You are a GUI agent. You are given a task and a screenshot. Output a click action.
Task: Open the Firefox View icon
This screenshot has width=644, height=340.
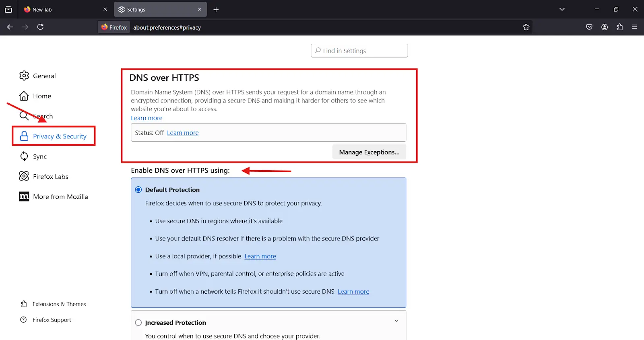(x=8, y=10)
